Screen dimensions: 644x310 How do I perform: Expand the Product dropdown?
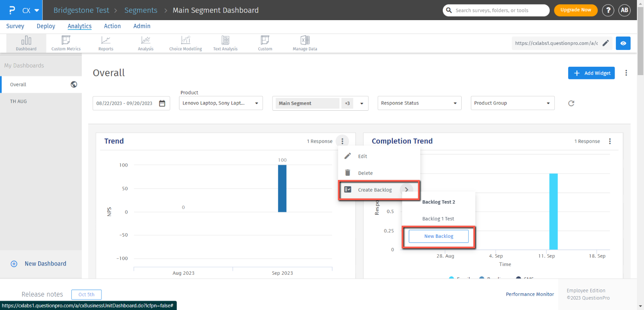pos(221,103)
